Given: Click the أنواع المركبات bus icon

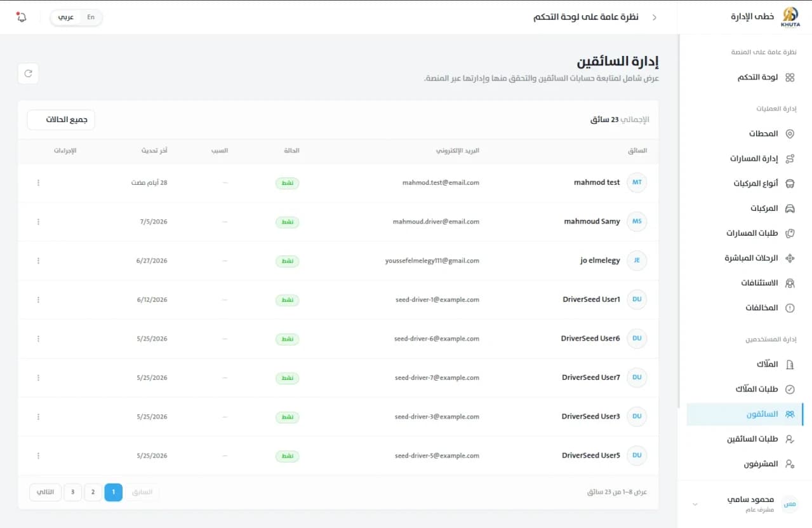Looking at the screenshot, I should (x=790, y=184).
